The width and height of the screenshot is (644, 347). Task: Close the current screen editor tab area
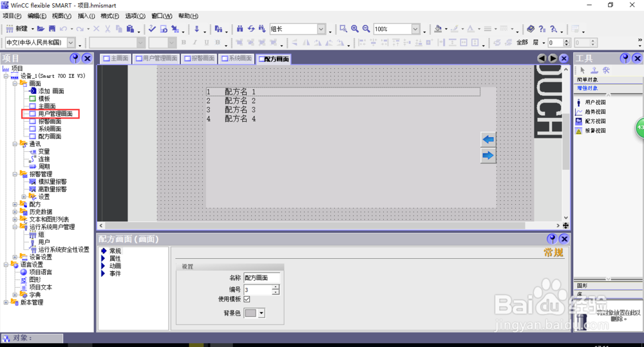point(564,59)
